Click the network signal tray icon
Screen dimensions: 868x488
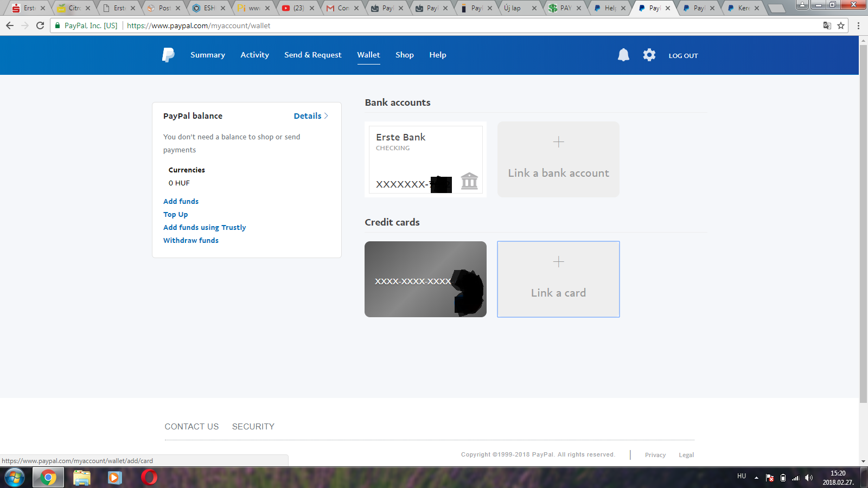click(796, 478)
